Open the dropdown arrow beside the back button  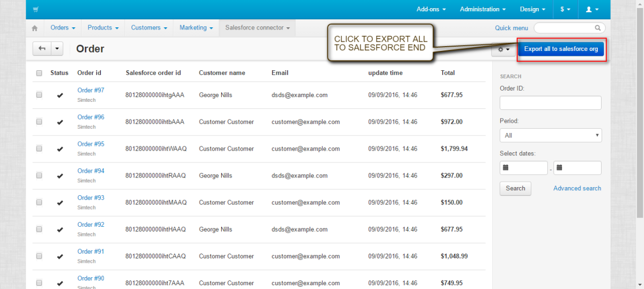pos(57,49)
